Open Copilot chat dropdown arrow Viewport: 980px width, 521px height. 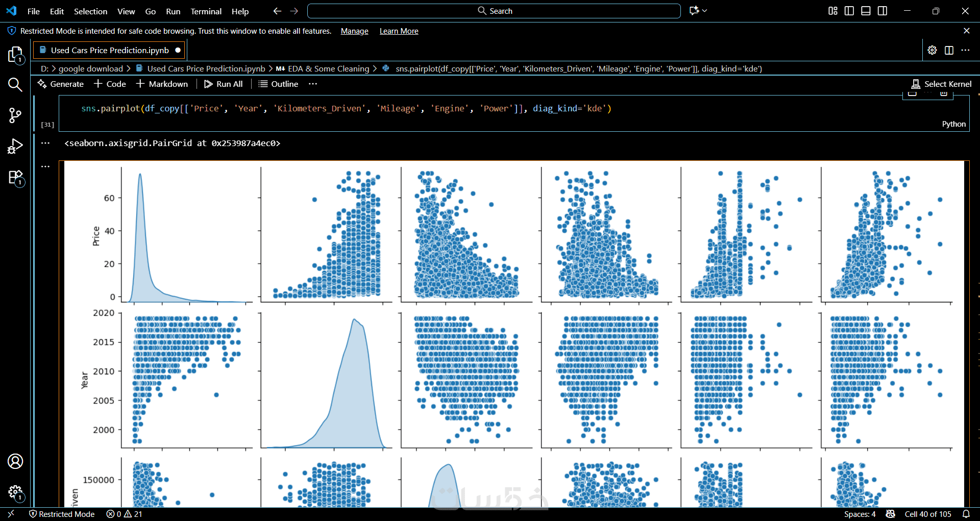(705, 11)
